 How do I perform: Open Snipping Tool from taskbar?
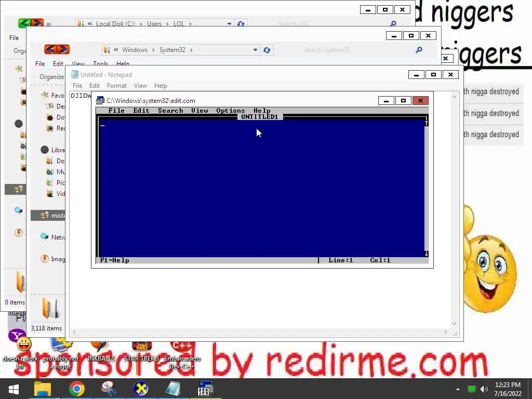pos(109,389)
